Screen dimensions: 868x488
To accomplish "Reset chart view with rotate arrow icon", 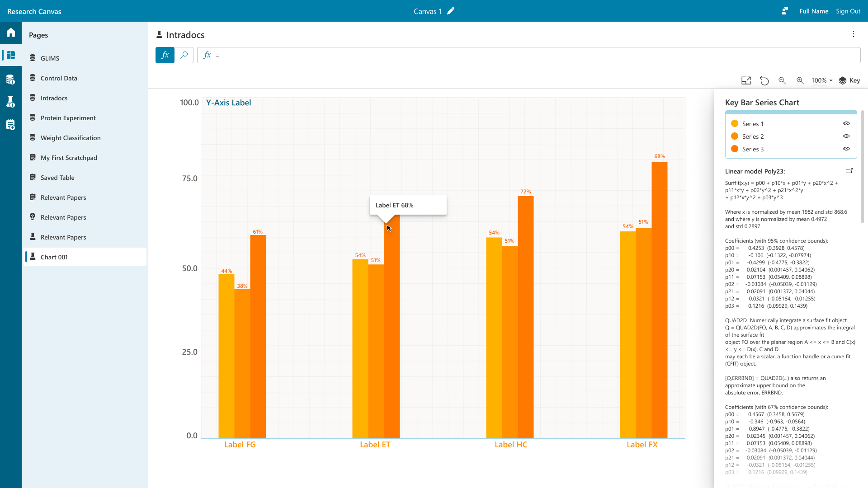I will tap(764, 80).
